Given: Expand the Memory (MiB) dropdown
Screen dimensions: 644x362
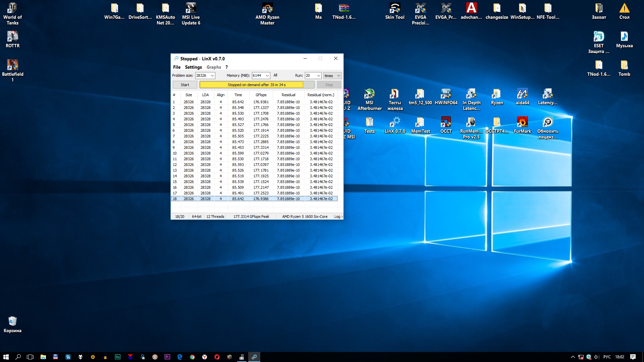Looking at the screenshot, I should (267, 76).
